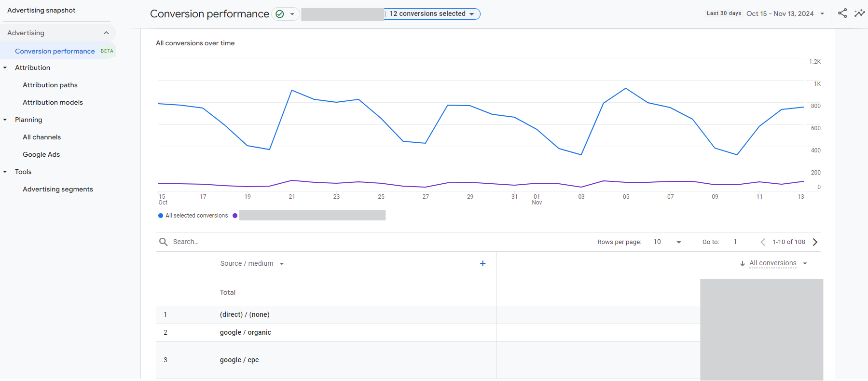Image resolution: width=868 pixels, height=381 pixels.
Task: Select Google Ads under Planning
Action: tap(41, 154)
